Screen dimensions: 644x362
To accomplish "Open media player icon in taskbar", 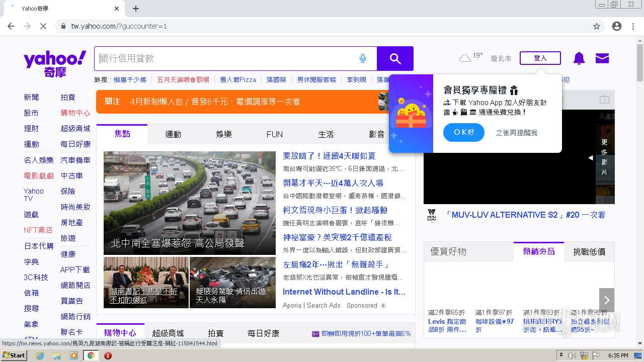I will 74,355.
